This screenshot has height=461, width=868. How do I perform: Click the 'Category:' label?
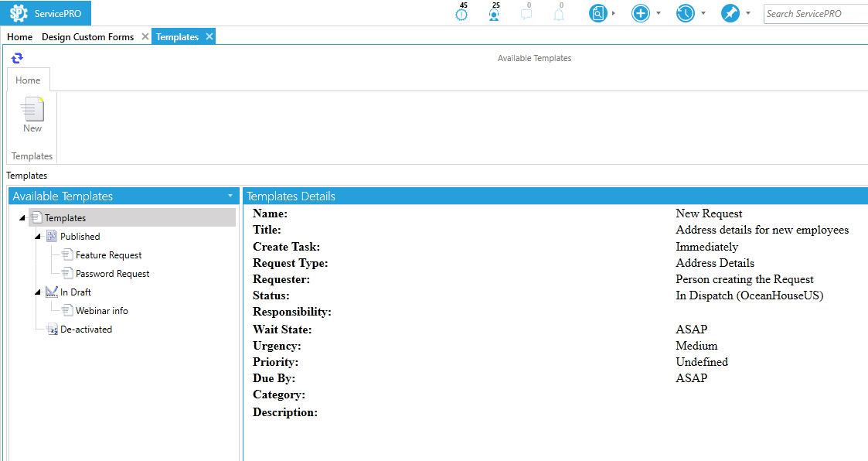[279, 394]
